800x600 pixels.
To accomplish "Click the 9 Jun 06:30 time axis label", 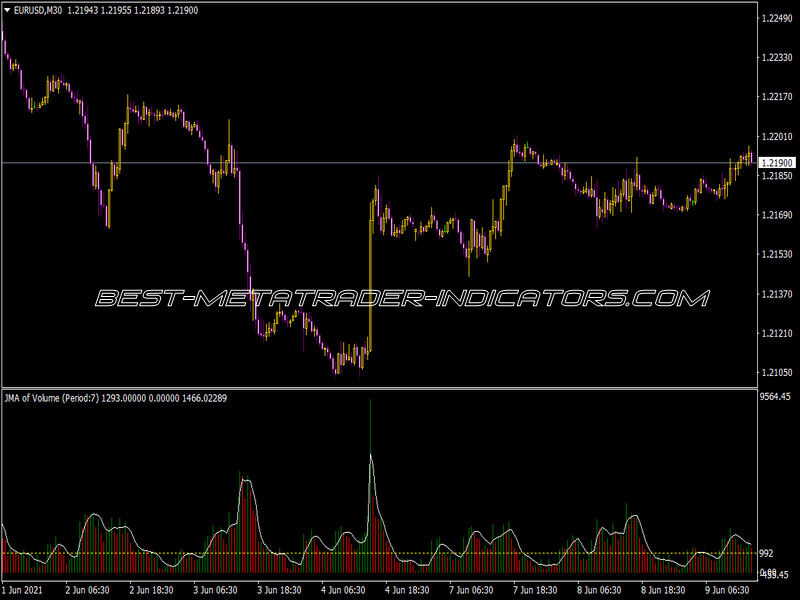I will coord(727,590).
